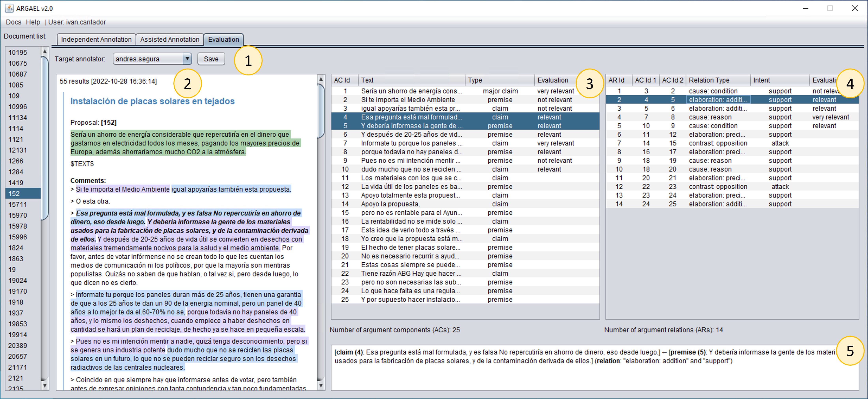The image size is (868, 399).
Task: Click down arrow of proposal text scrollbar
Action: (x=321, y=385)
